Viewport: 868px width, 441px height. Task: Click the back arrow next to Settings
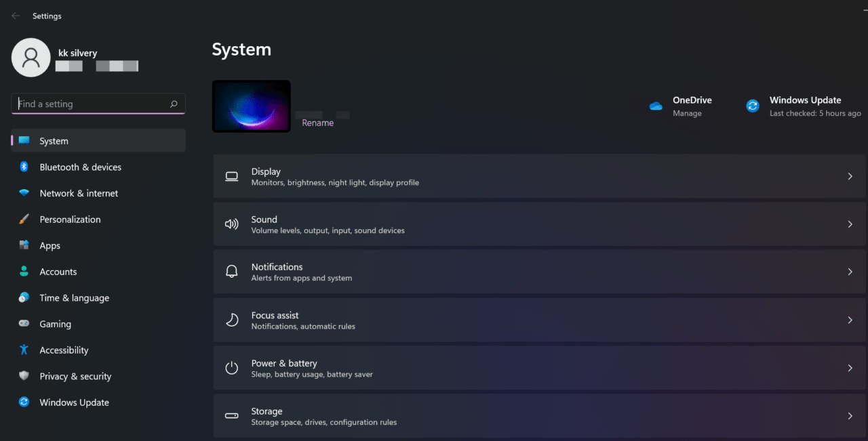pyautogui.click(x=16, y=16)
